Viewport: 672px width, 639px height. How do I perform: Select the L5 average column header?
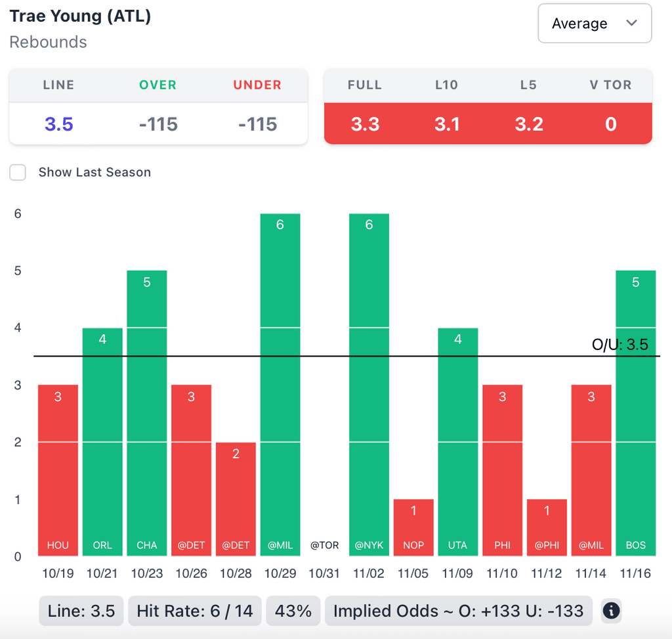coord(528,85)
